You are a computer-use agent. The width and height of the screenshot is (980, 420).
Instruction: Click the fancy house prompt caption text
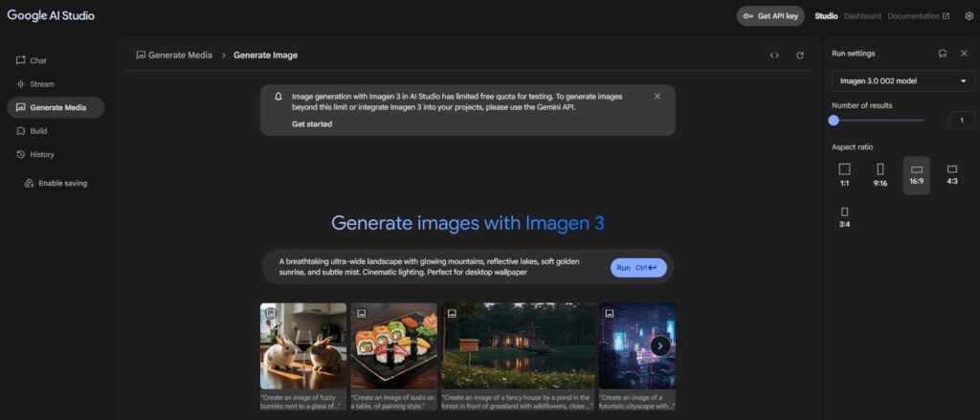pyautogui.click(x=516, y=401)
